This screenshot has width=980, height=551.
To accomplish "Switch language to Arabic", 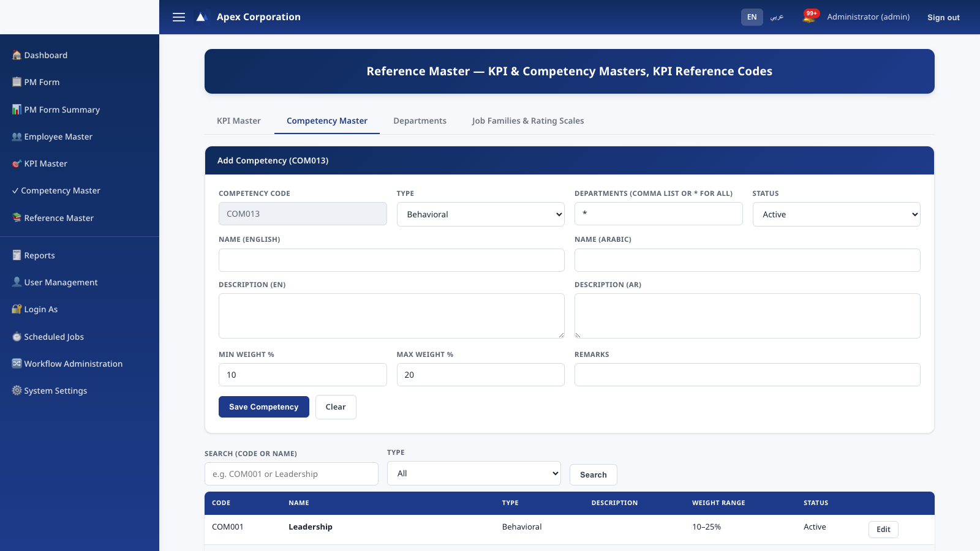I will 777,17.
